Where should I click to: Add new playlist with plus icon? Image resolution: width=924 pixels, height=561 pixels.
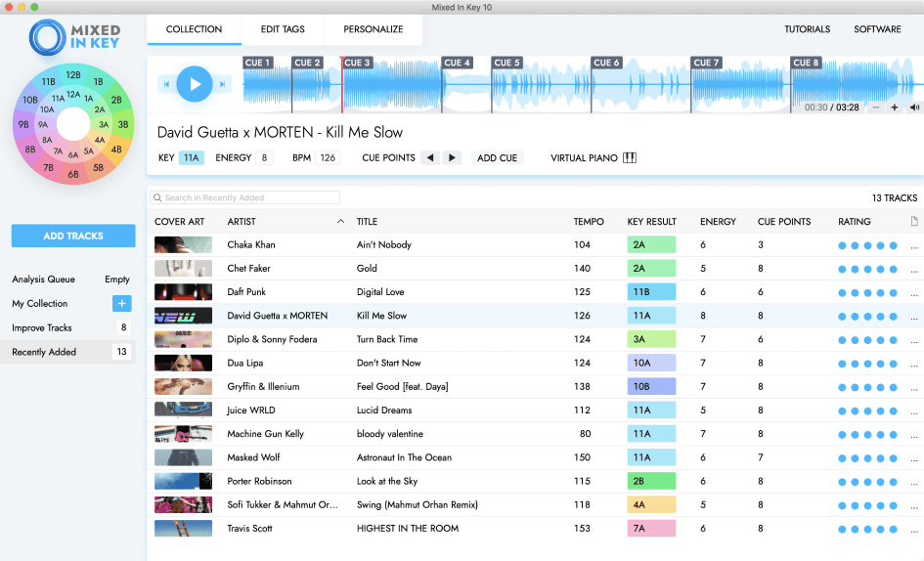(x=122, y=304)
